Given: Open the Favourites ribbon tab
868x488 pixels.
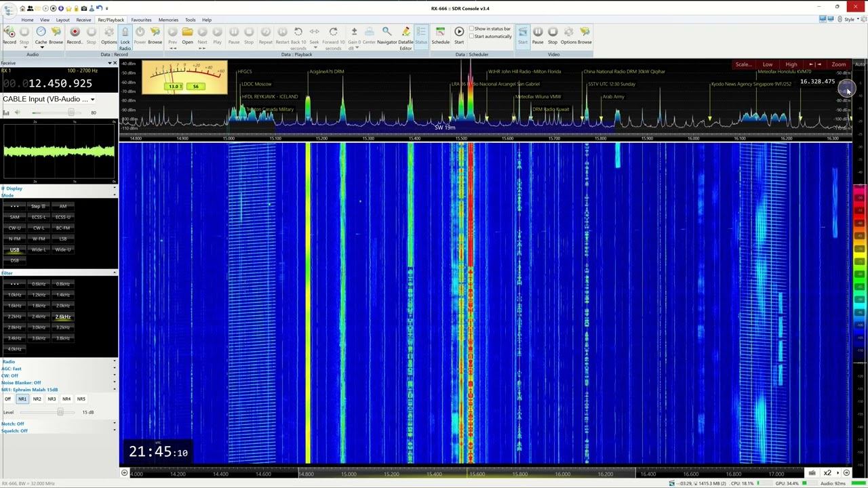Looking at the screenshot, I should click(x=141, y=20).
